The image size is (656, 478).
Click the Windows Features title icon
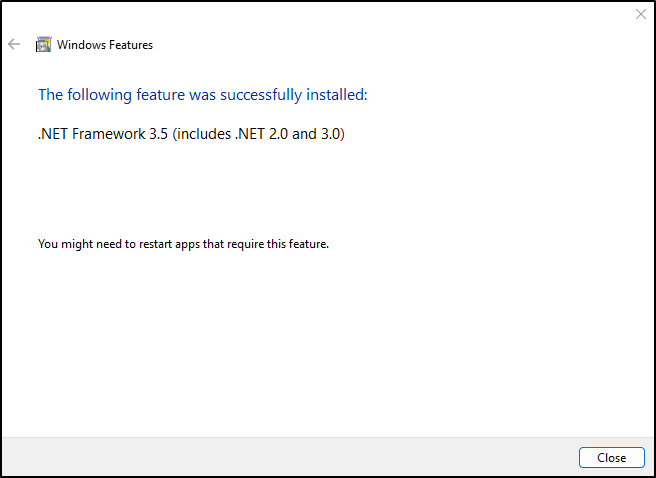tap(44, 44)
